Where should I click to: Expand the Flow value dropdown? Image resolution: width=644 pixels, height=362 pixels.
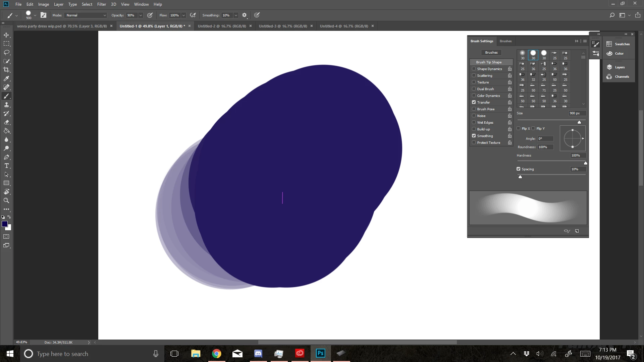click(183, 15)
